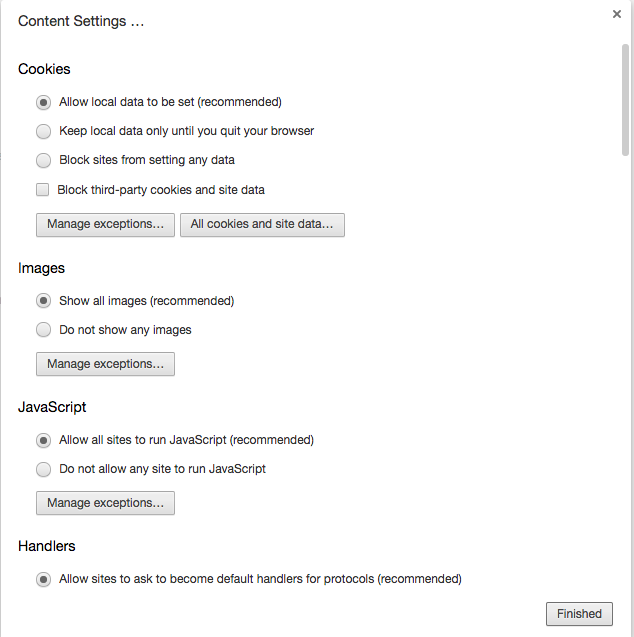Open Manage exceptions for Images
The image size is (634, 637).
[x=105, y=364]
